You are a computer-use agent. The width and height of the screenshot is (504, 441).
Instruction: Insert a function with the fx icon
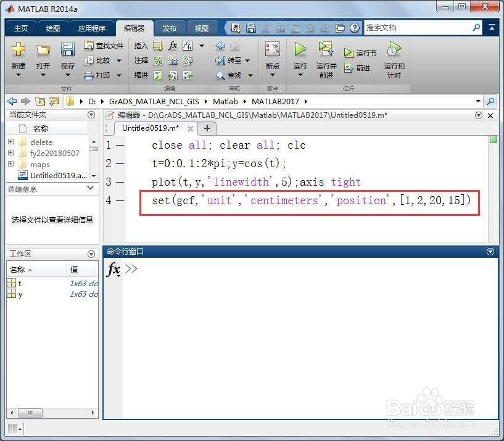173,46
